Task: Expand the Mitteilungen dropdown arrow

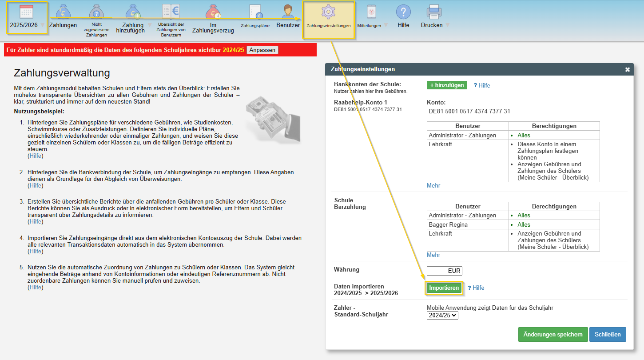Action: (385, 25)
